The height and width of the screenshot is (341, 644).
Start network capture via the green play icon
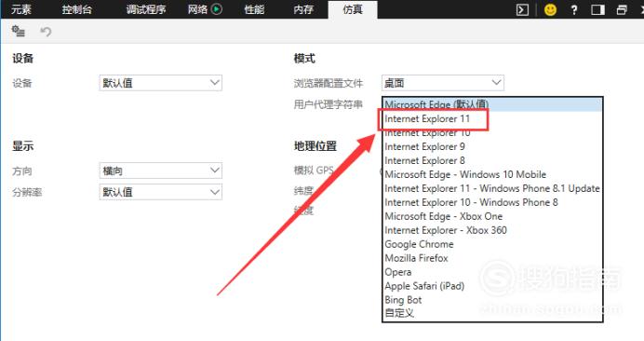[x=217, y=9]
